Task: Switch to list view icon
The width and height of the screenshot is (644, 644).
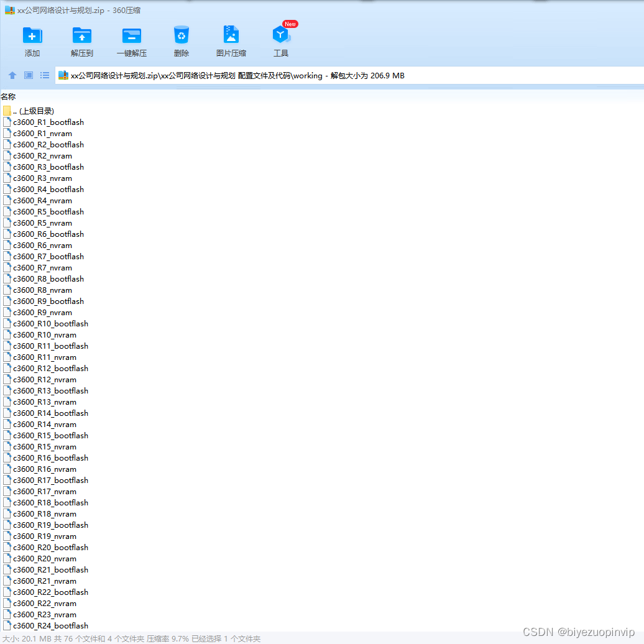Action: pyautogui.click(x=45, y=75)
